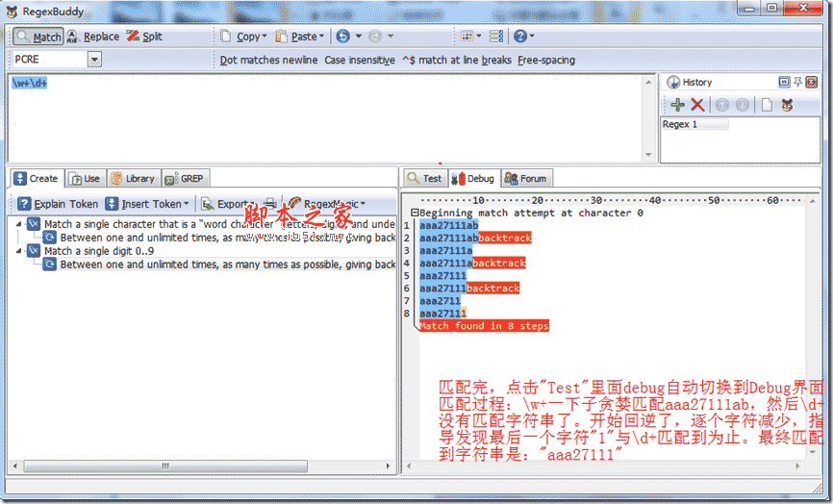The width and height of the screenshot is (833, 504).
Task: Switch to Replace mode
Action: 93,37
